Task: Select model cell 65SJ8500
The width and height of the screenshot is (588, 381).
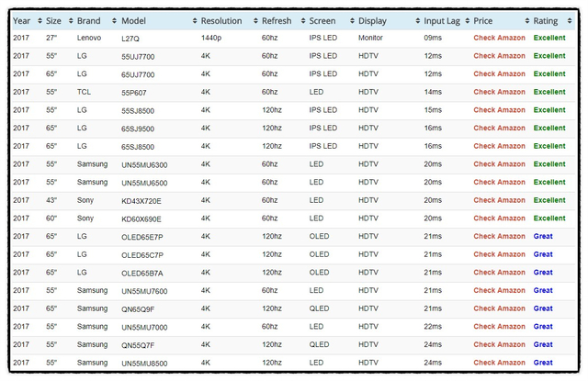Action: click(138, 147)
